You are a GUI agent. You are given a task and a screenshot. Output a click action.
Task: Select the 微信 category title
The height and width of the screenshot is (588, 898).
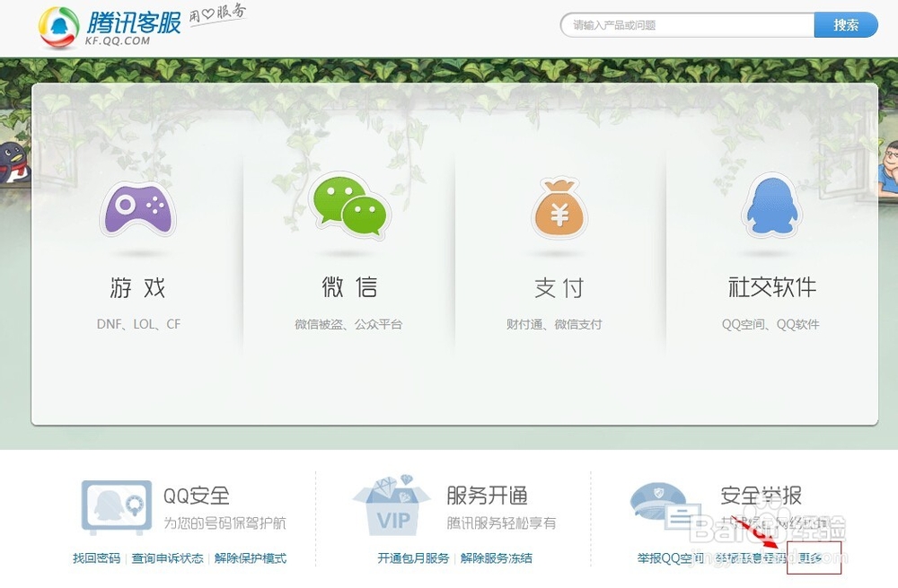pyautogui.click(x=349, y=287)
